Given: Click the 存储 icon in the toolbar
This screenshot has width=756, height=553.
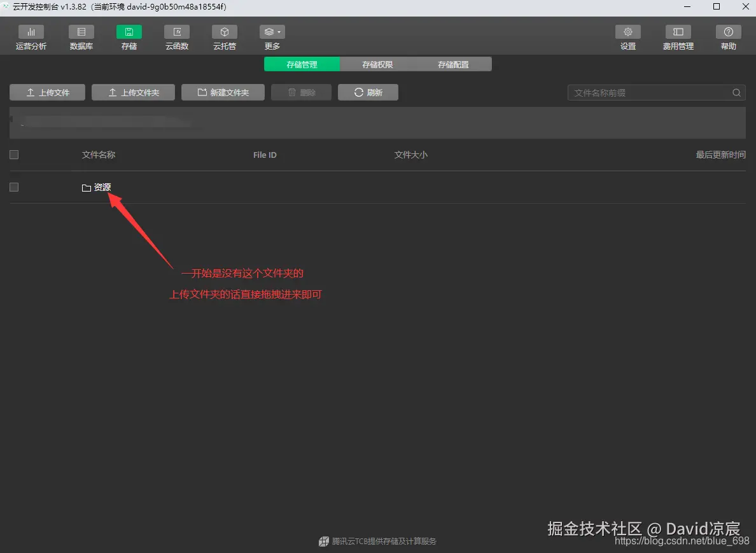Looking at the screenshot, I should 129,36.
